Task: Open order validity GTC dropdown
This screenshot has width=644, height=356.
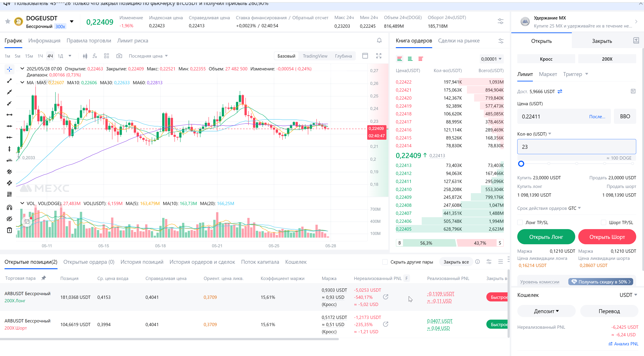Action: click(575, 208)
